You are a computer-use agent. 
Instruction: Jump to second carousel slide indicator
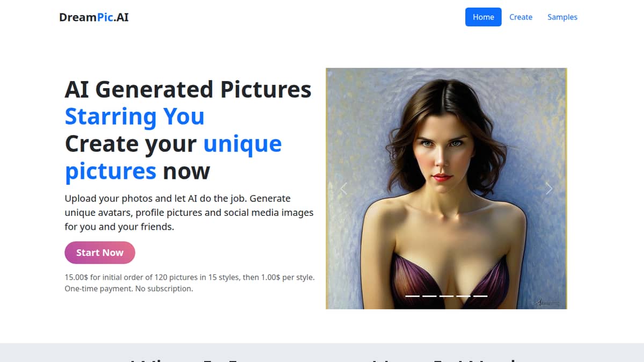[x=429, y=296]
